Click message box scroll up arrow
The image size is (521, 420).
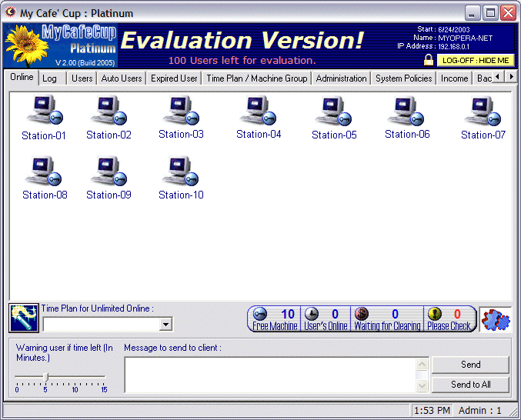click(x=422, y=365)
